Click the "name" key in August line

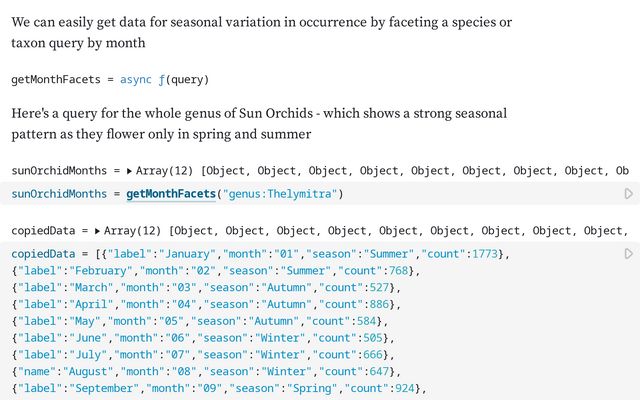(37, 372)
